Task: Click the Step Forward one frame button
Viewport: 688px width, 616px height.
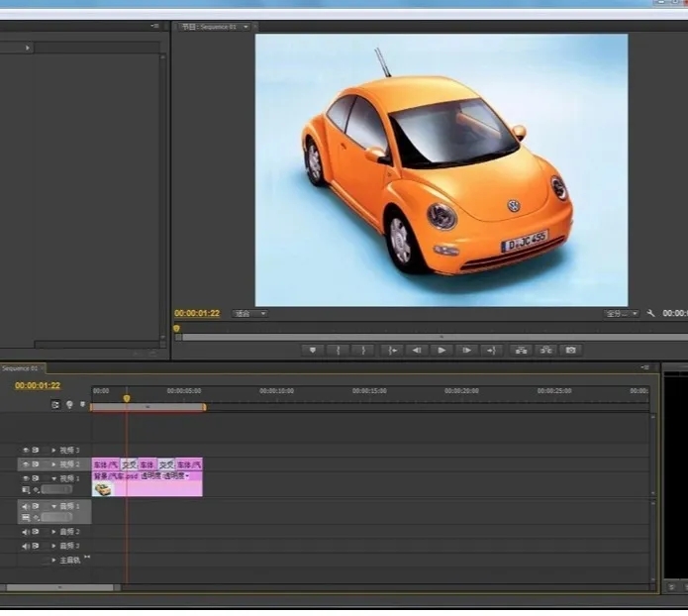Action: click(466, 350)
